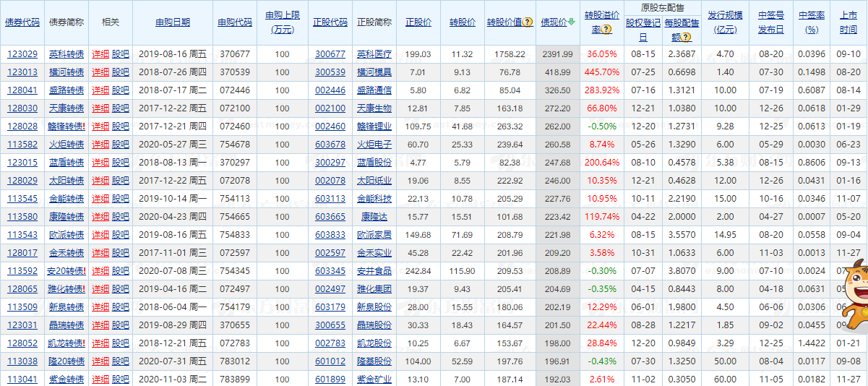Image resolution: width=868 pixels, height=386 pixels.
Task: Open stock name 盛路通信
Action: (x=374, y=90)
